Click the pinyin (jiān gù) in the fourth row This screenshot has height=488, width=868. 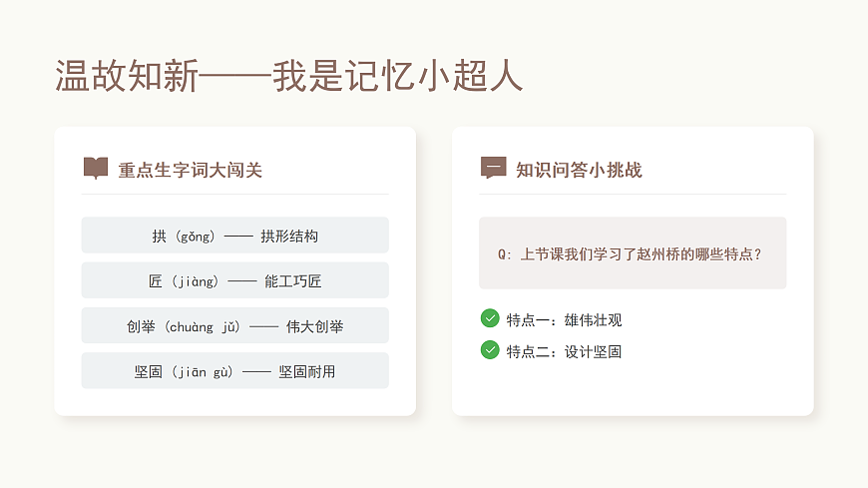[x=204, y=372]
